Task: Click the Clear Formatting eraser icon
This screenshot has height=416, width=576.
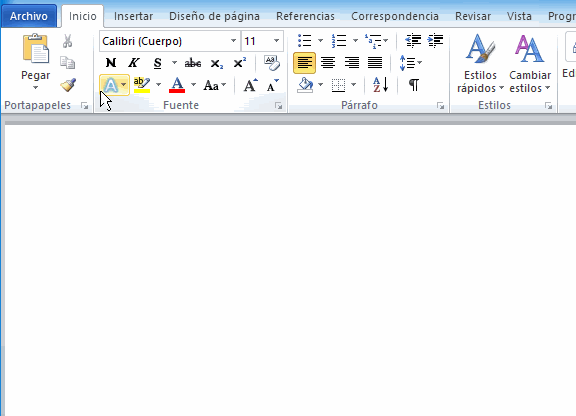Action: [272, 63]
